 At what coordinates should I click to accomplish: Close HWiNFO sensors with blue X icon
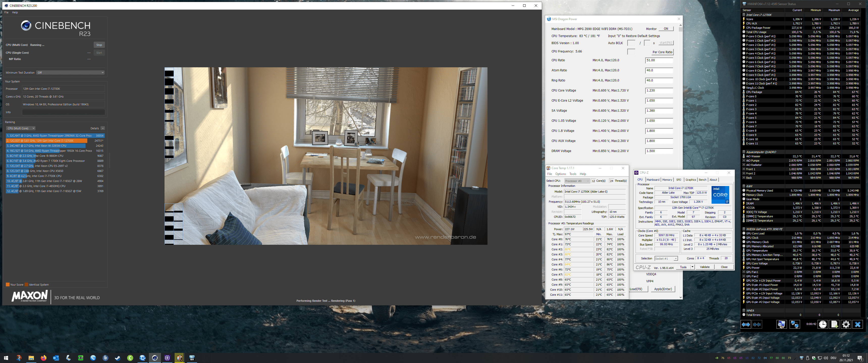pos(858,324)
